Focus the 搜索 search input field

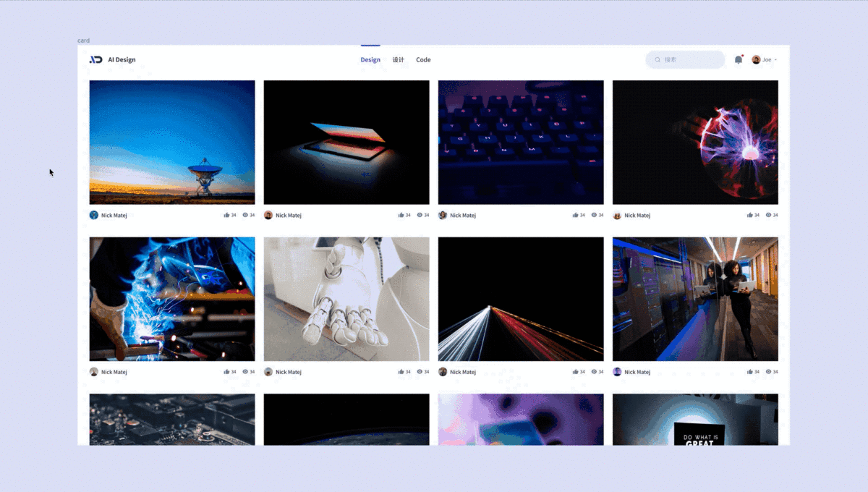click(x=685, y=59)
